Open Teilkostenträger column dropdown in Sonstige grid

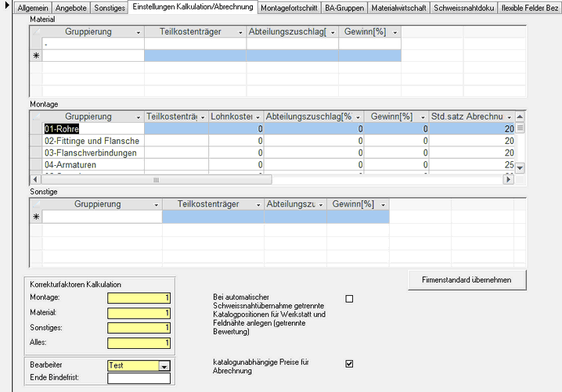[257, 204]
